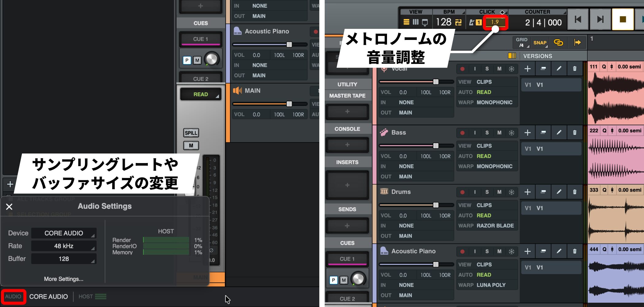Click the stop button in the transport
The width and height of the screenshot is (644, 307).
click(623, 19)
